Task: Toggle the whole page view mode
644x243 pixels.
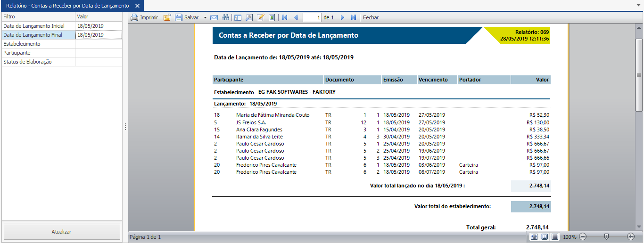Action: [545, 236]
